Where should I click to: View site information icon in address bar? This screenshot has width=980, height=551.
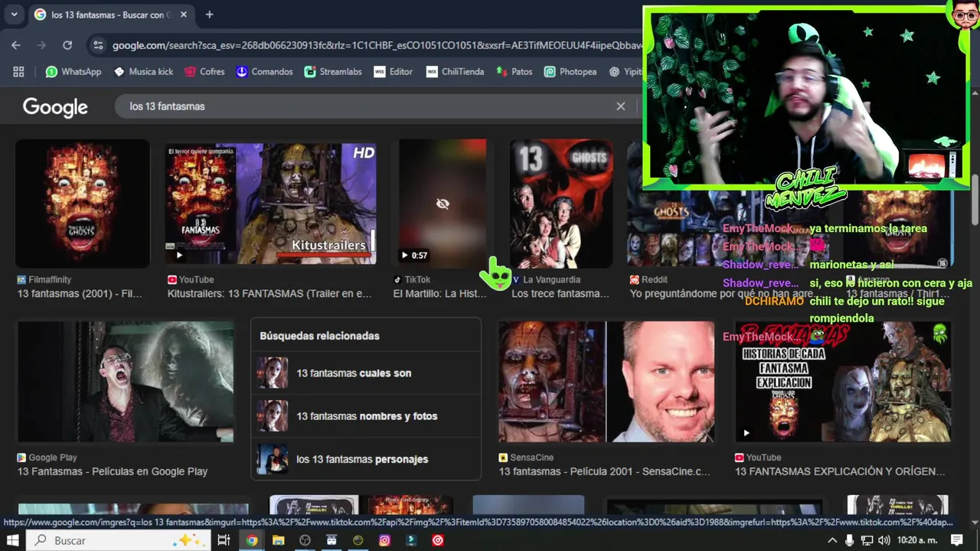[98, 45]
